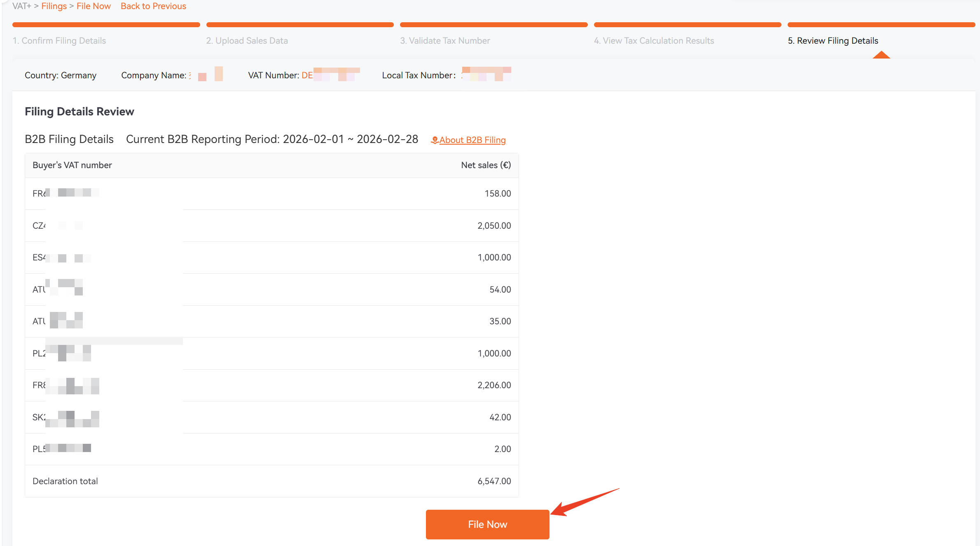Screen dimensions: 980x546
Task: Select step 5 Review Filing Details
Action: tap(833, 41)
